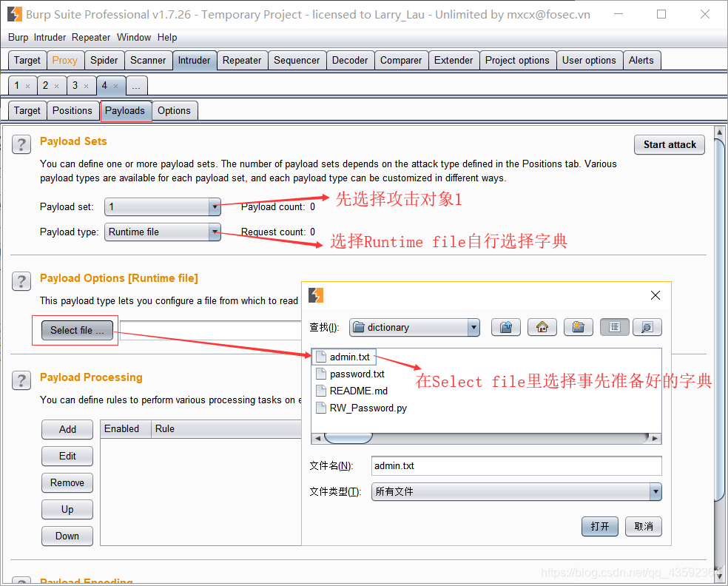Click the password.txt file icon
Screen dimensions: 728x586
pyautogui.click(x=321, y=374)
